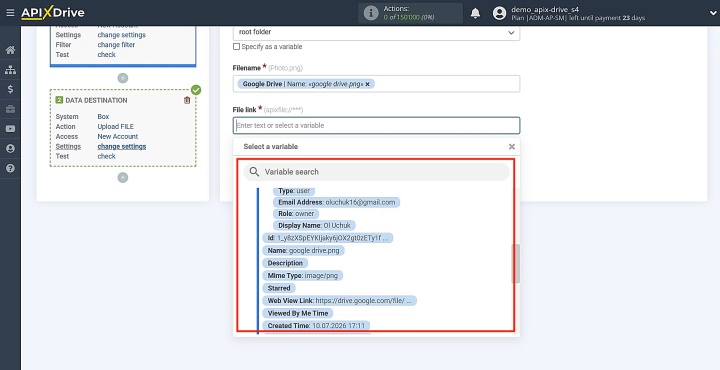This screenshot has width=720, height=370.
Task: Select the Web View Link variable
Action: click(x=340, y=301)
